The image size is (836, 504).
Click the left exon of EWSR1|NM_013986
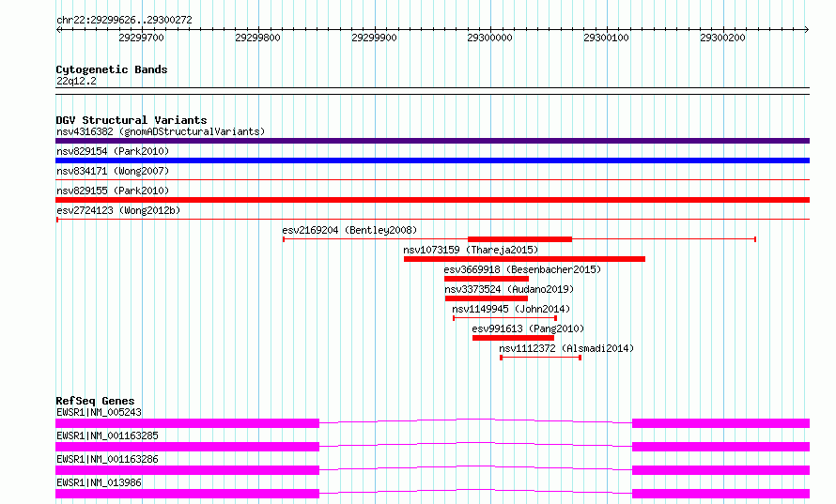187,494
